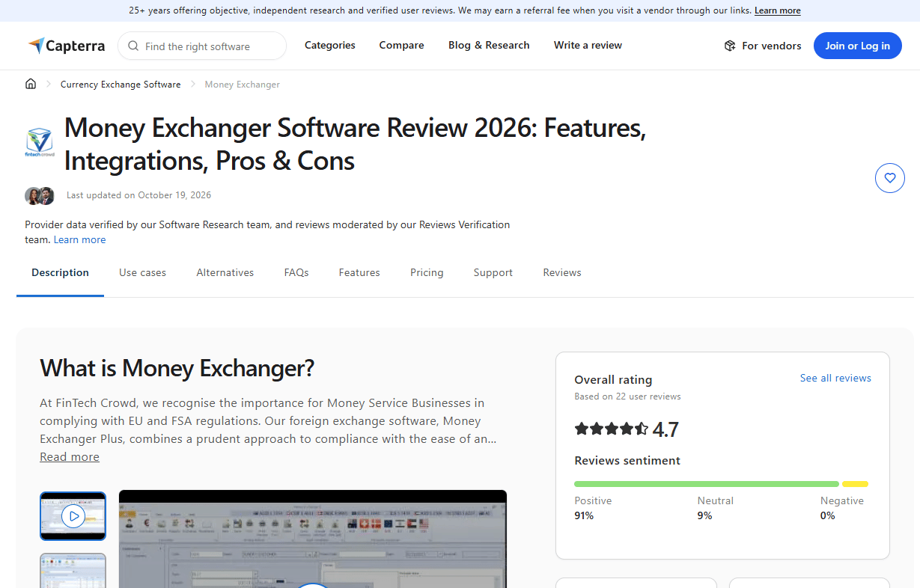
Task: Open the Support tab
Action: pyautogui.click(x=493, y=273)
